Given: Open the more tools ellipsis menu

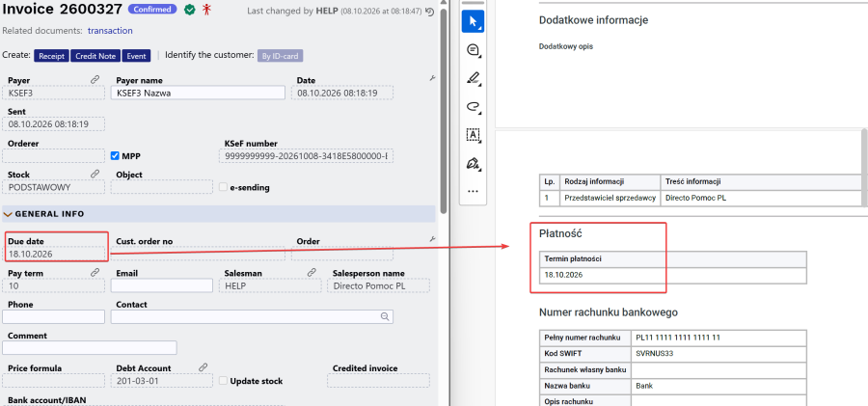Looking at the screenshot, I should [x=473, y=191].
